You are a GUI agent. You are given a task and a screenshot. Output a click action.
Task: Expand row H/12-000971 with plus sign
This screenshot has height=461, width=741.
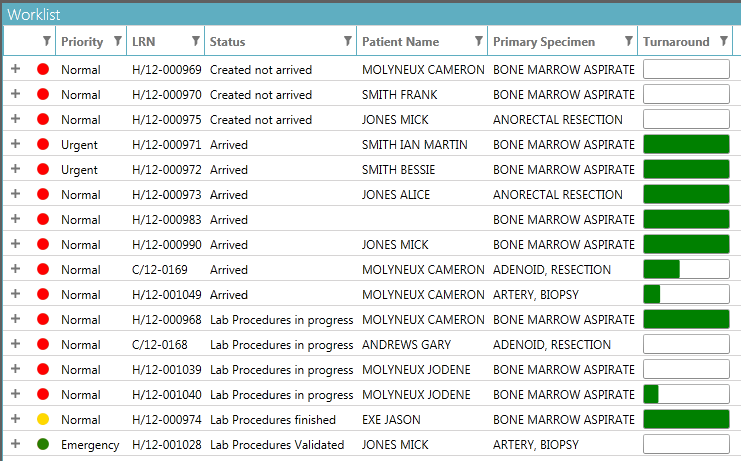click(15, 144)
